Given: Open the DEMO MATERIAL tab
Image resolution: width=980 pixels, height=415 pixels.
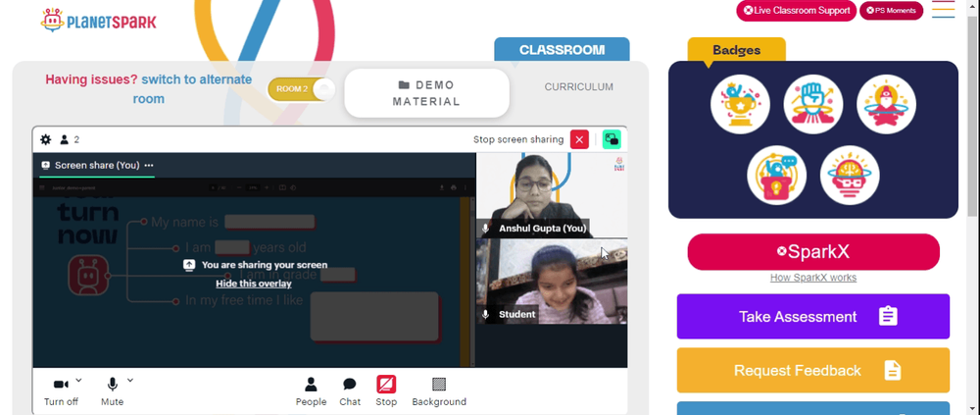Looking at the screenshot, I should 427,93.
